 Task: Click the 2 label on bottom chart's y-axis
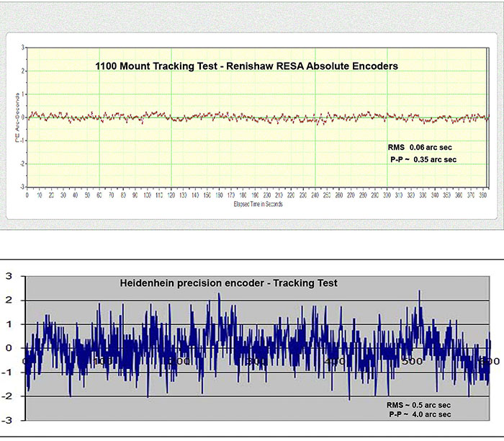(x=8, y=300)
